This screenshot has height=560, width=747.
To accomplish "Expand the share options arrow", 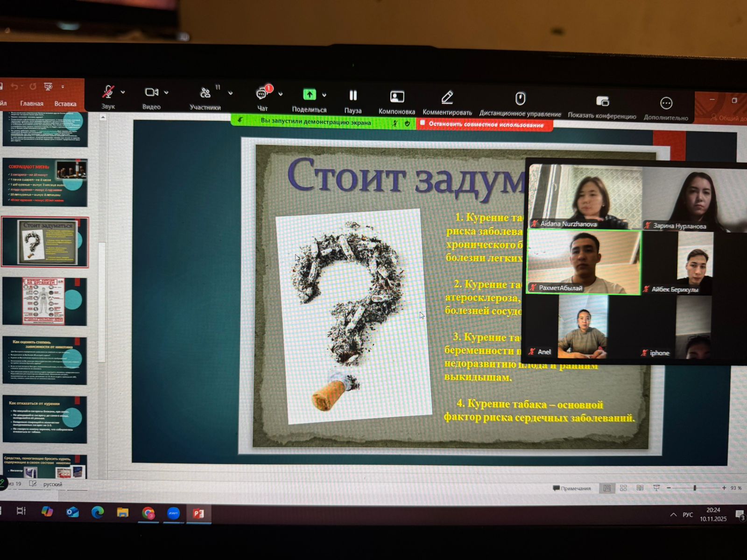I will (324, 95).
